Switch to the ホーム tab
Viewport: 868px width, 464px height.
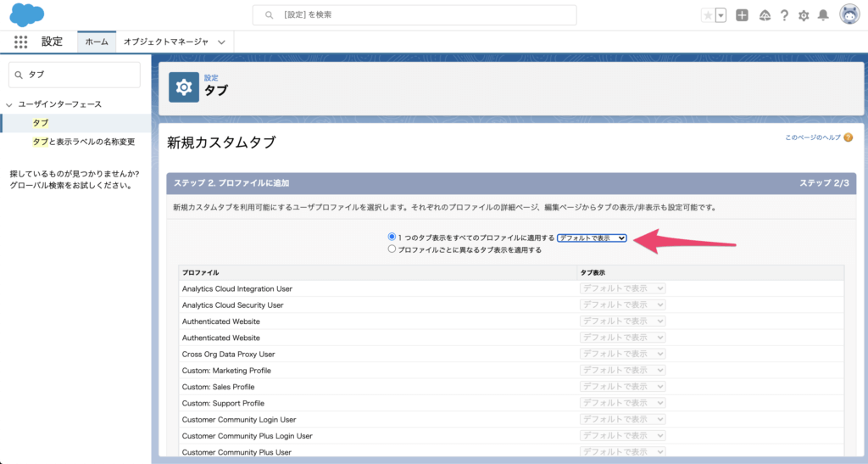(x=97, y=42)
